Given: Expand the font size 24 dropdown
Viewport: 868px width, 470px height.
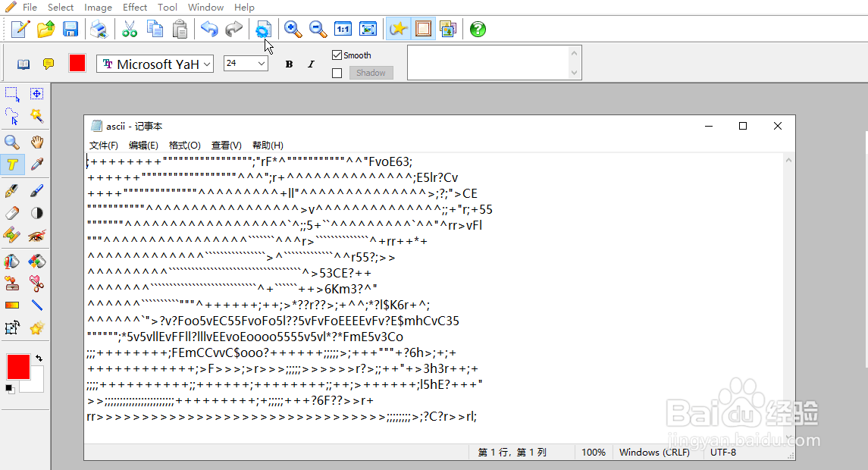Looking at the screenshot, I should [262, 63].
